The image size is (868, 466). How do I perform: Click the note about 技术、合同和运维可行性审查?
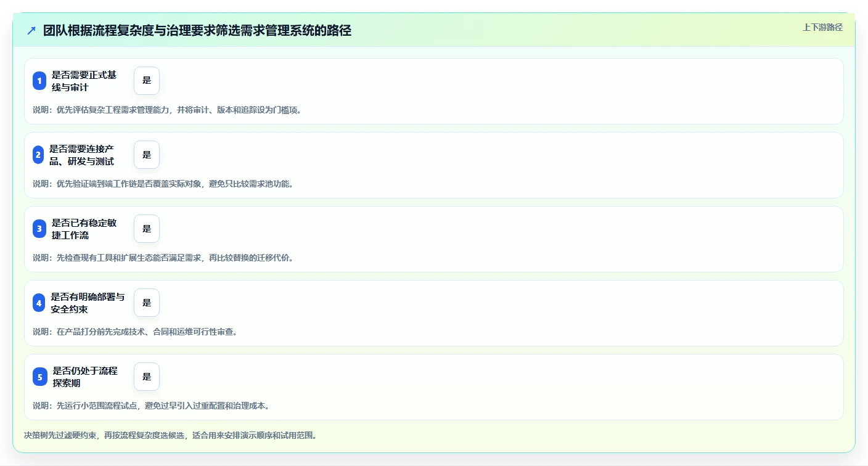[134, 332]
